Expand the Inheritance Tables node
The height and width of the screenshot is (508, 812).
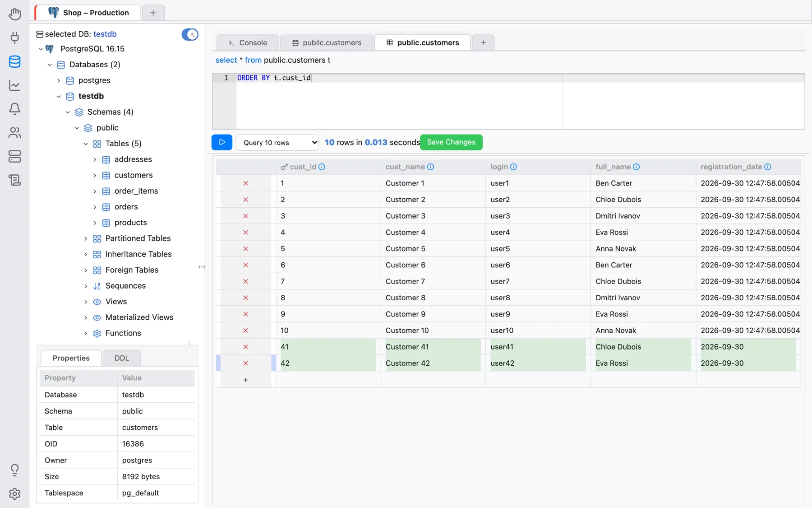86,254
